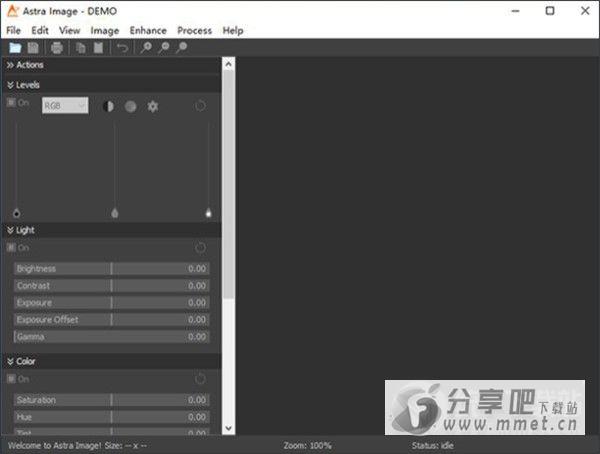The width and height of the screenshot is (600, 454).
Task: Collapse the Color section
Action: click(x=112, y=361)
